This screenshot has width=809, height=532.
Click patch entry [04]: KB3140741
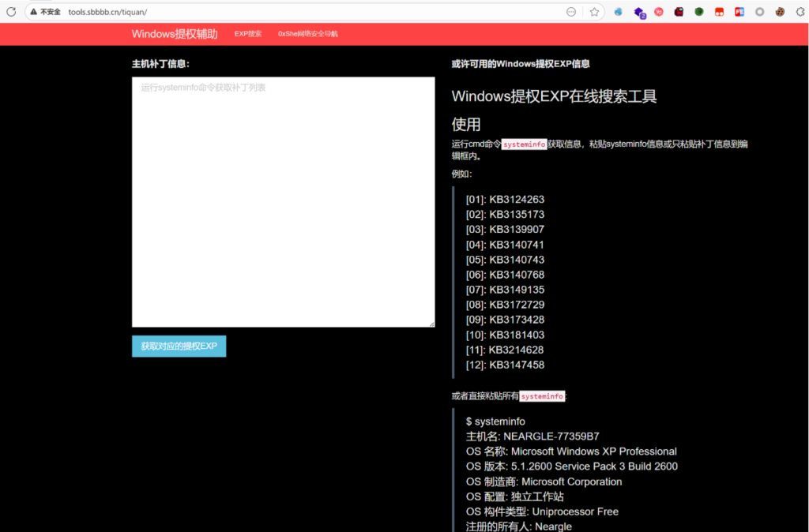tap(505, 245)
